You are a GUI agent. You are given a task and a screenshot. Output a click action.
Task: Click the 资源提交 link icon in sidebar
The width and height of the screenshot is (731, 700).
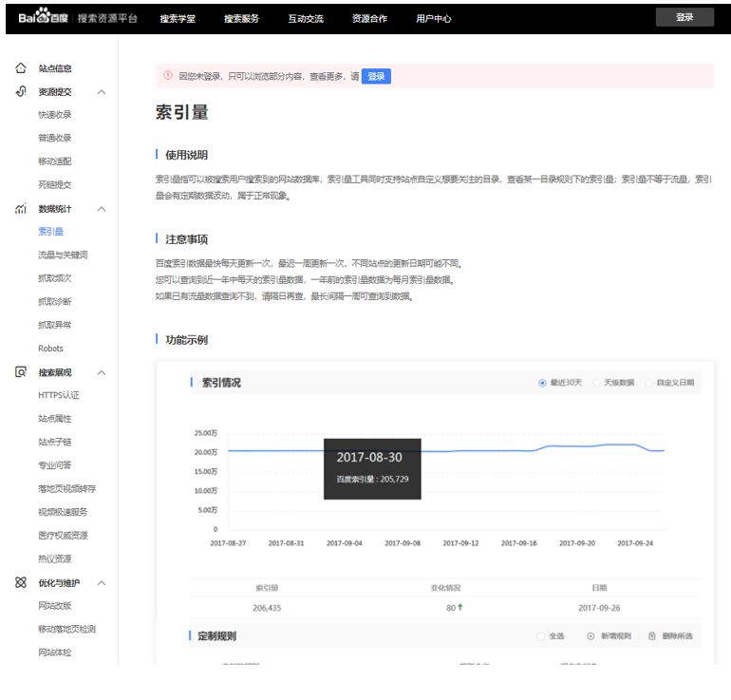(21, 91)
